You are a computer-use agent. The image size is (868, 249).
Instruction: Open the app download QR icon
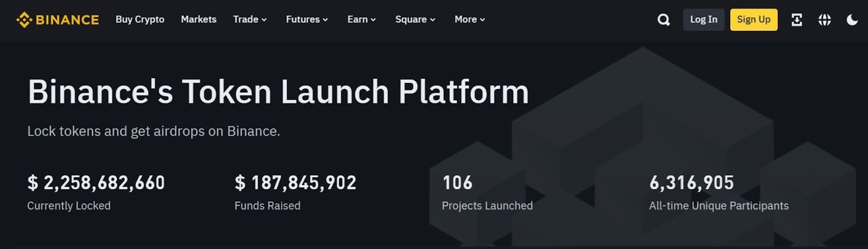point(796,20)
